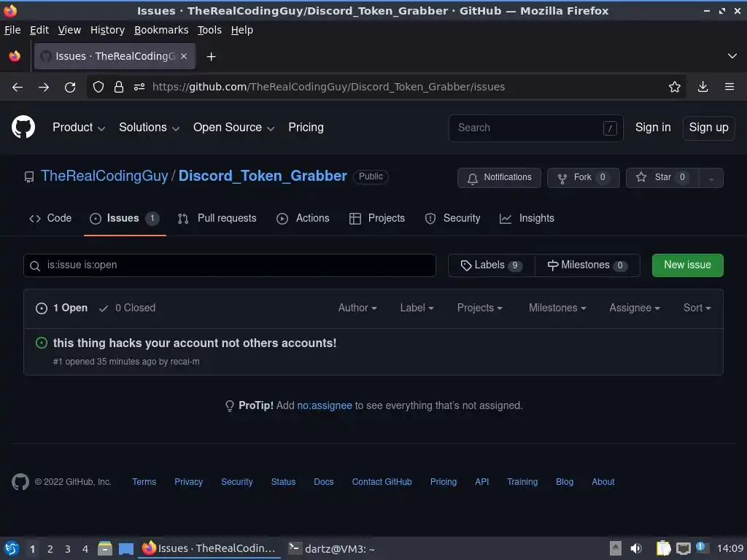Click the green New issue button

[687, 265]
